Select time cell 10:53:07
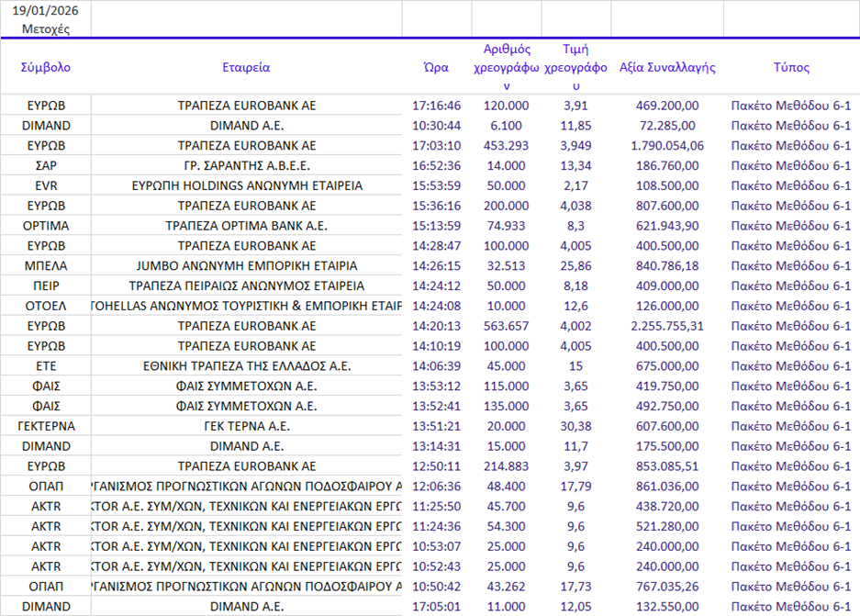 pyautogui.click(x=437, y=546)
